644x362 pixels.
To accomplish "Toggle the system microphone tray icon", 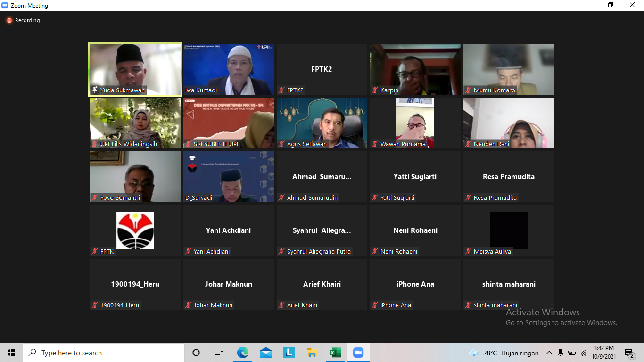I will pyautogui.click(x=561, y=353).
